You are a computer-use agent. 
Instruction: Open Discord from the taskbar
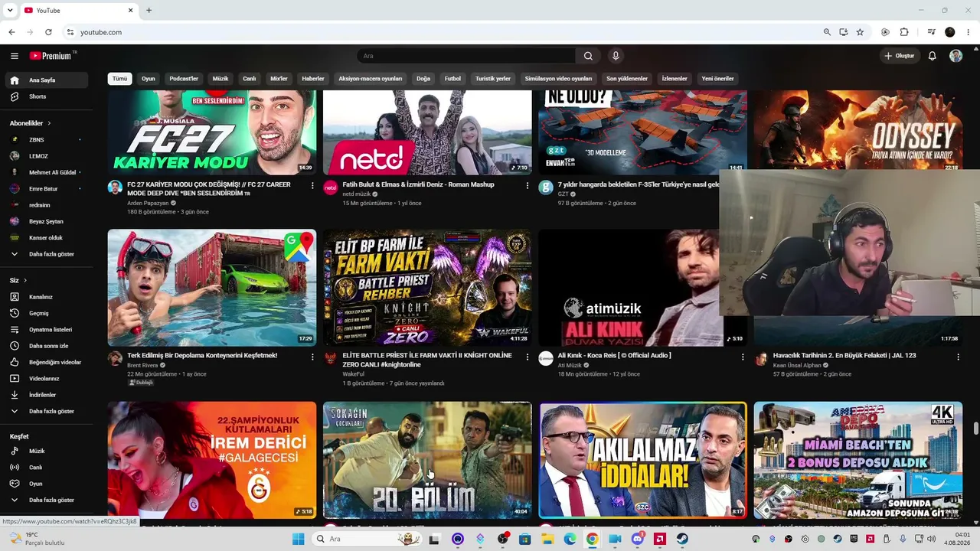pos(638,539)
